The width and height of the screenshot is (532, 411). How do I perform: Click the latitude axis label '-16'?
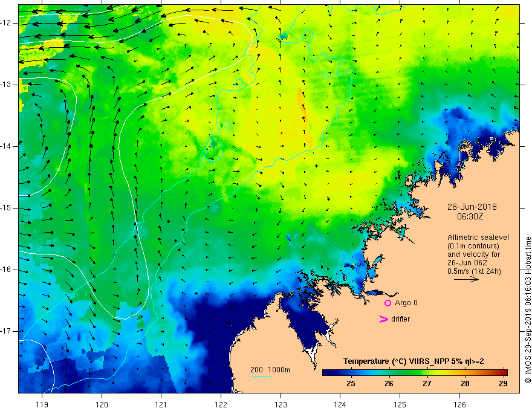coord(6,270)
